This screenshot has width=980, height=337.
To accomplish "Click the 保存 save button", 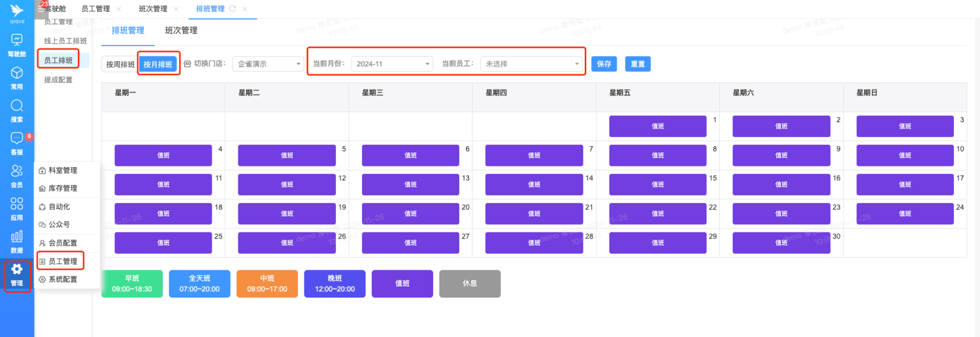I will pyautogui.click(x=604, y=64).
